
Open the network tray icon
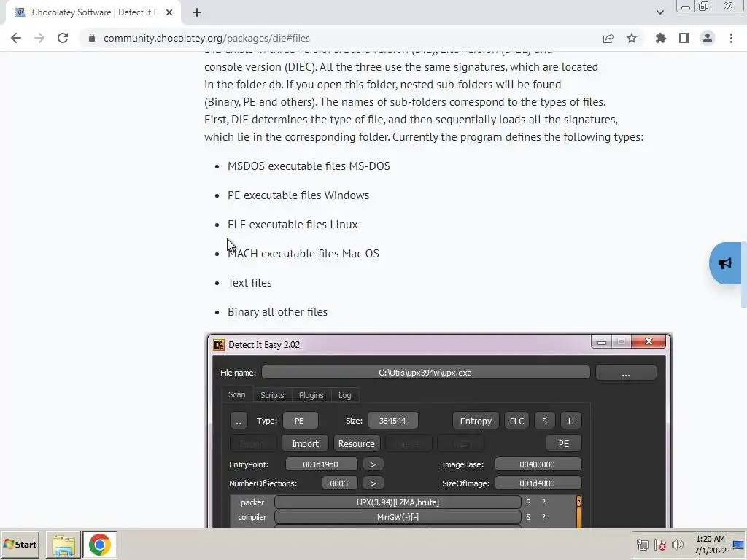click(642, 544)
